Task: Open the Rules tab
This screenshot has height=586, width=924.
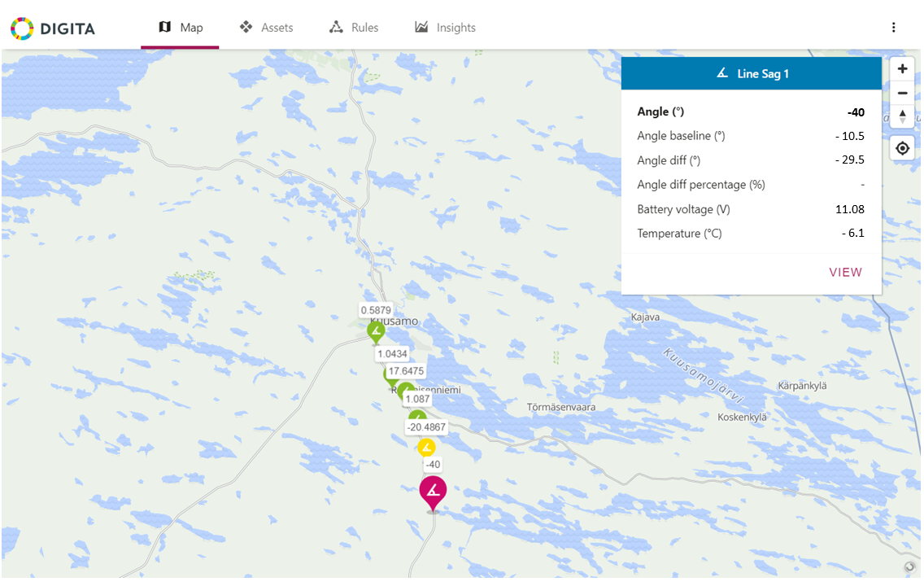Action: click(354, 27)
